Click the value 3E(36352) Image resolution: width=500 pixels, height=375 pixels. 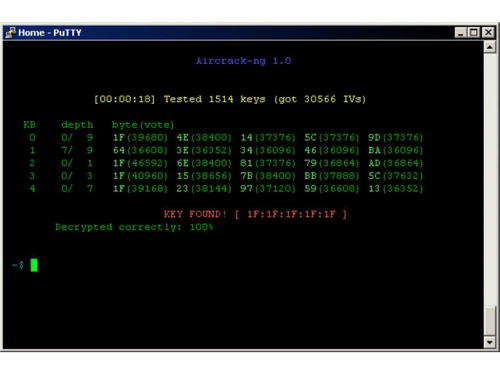[x=204, y=150]
